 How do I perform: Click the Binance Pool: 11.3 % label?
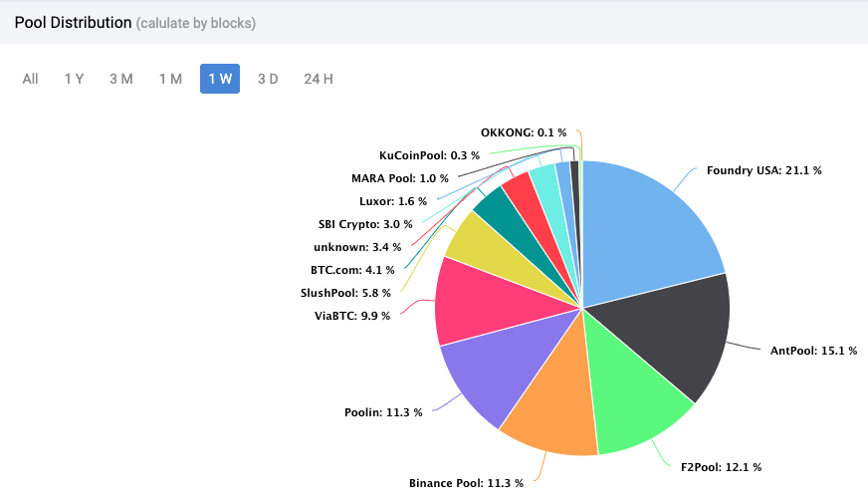click(466, 483)
